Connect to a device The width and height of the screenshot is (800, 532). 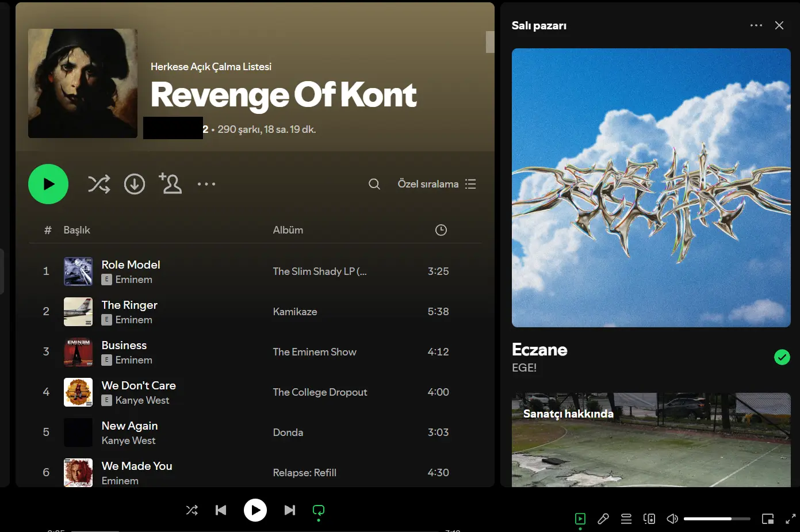coord(649,519)
